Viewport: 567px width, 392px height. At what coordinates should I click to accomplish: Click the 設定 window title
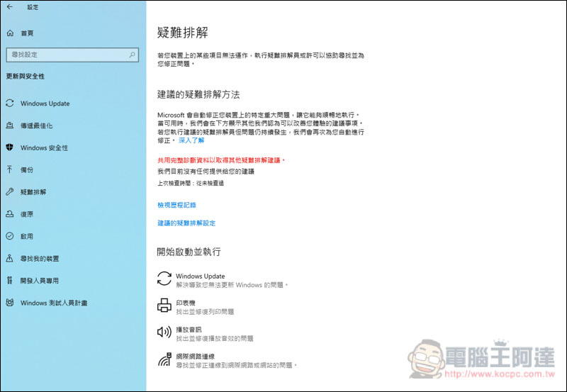pos(33,7)
